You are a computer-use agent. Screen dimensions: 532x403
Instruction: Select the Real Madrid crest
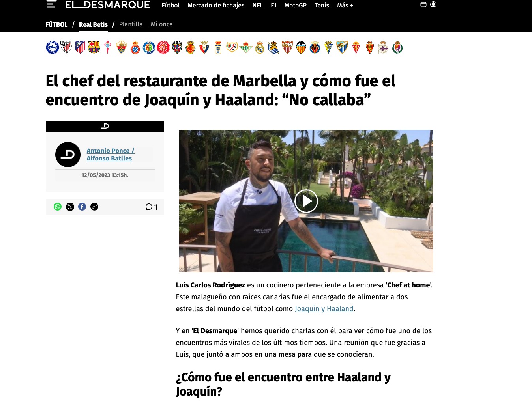click(x=260, y=47)
